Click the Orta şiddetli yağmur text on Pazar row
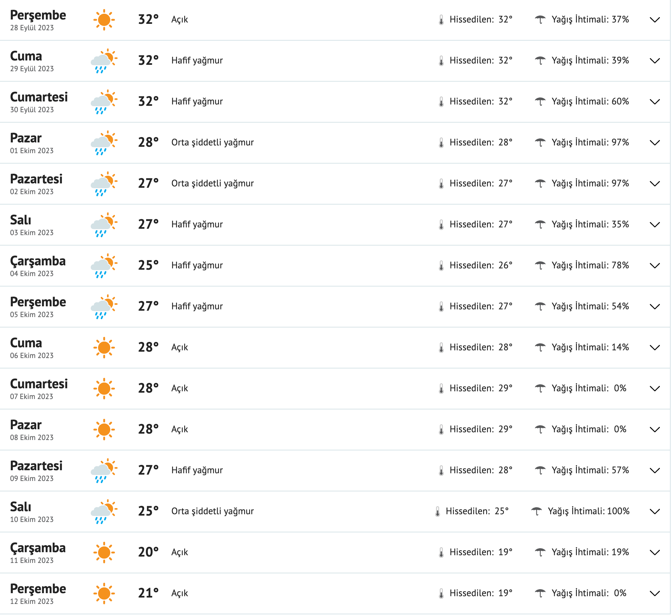The image size is (672, 616). pyautogui.click(x=213, y=142)
